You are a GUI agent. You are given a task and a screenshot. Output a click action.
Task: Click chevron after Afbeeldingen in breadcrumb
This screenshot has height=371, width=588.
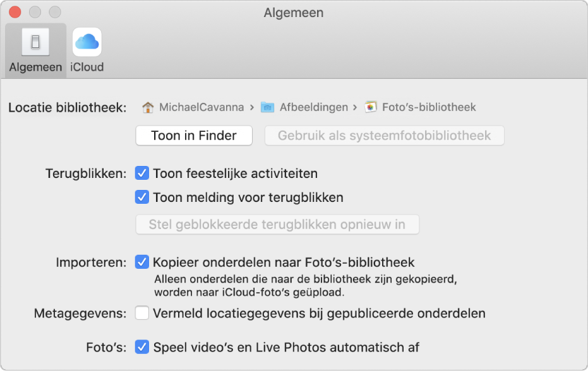[x=354, y=107]
